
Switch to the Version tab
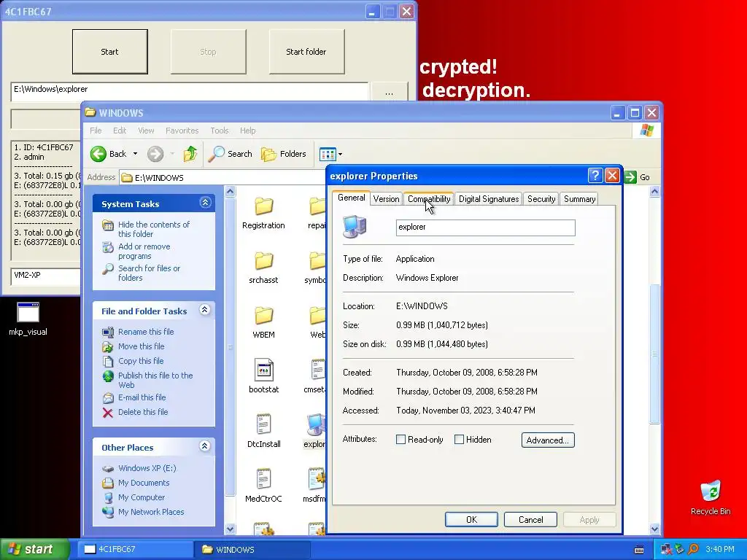386,199
